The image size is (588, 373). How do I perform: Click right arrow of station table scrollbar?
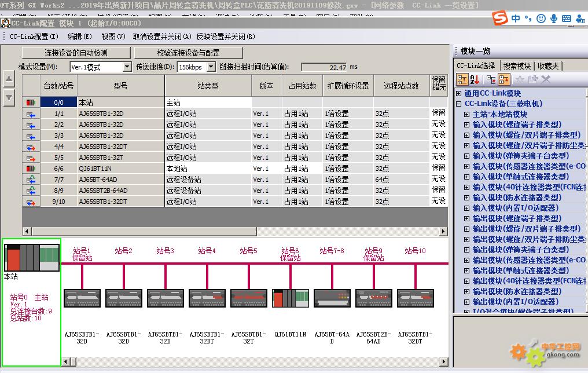pyautogui.click(x=443, y=232)
